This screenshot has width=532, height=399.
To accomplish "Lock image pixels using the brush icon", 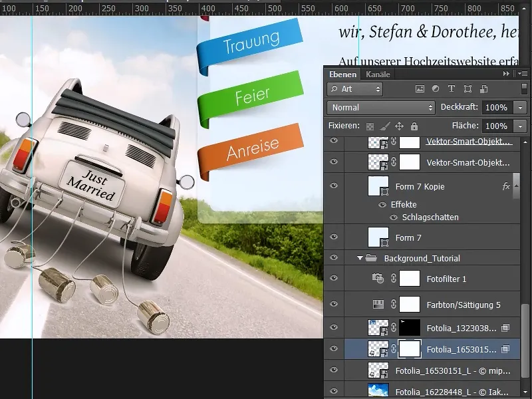I will [x=385, y=126].
